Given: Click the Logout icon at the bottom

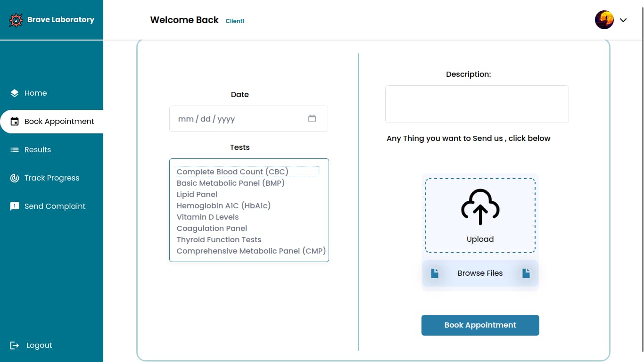Looking at the screenshot, I should (x=14, y=345).
